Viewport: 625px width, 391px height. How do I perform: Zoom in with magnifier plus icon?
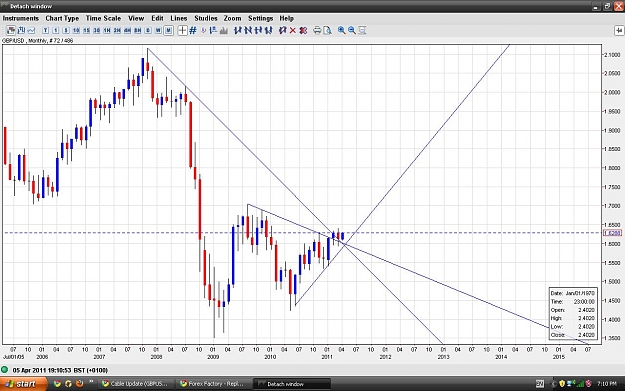(342, 30)
